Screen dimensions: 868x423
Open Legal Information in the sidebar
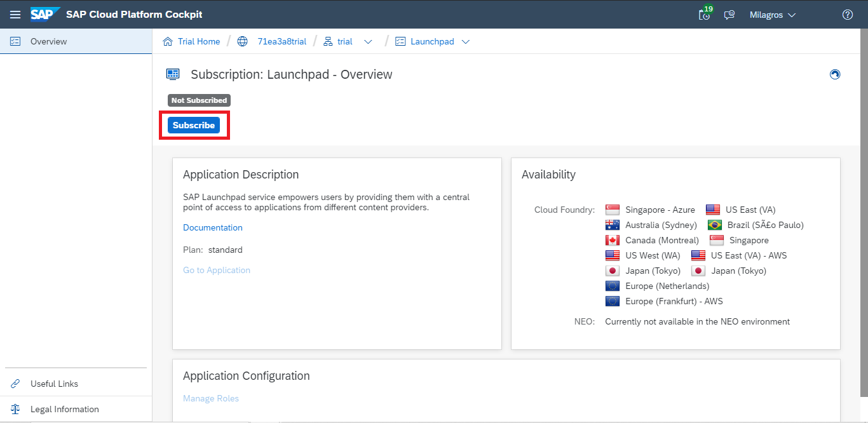[x=64, y=409]
